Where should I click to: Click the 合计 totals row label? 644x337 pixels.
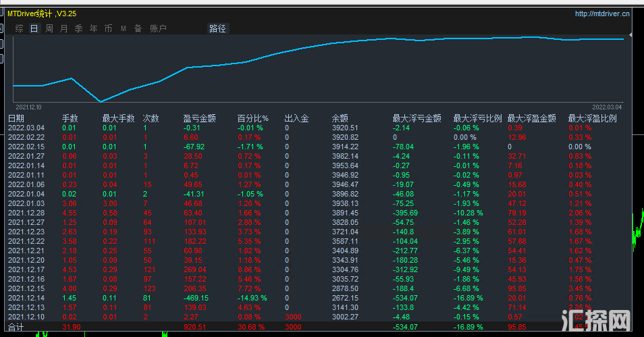pos(16,327)
